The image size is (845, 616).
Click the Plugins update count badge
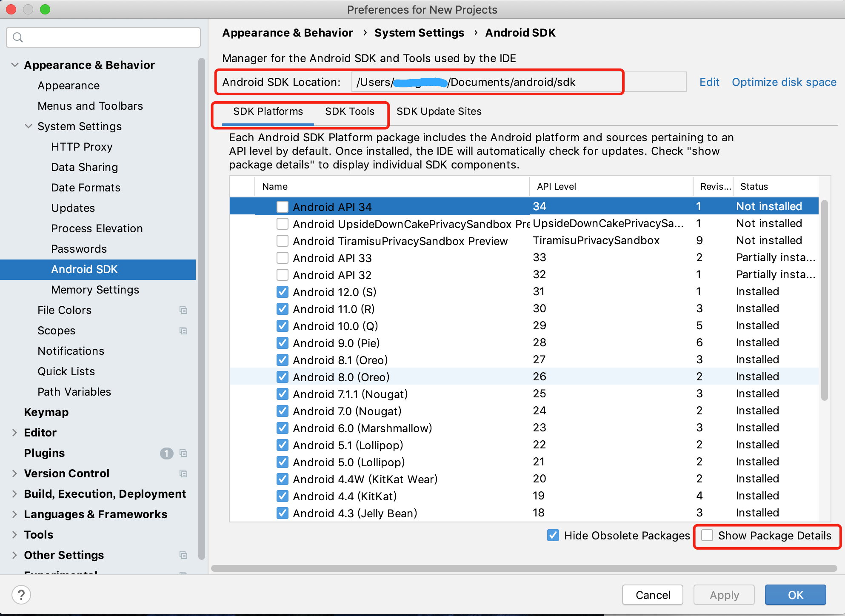tap(166, 453)
